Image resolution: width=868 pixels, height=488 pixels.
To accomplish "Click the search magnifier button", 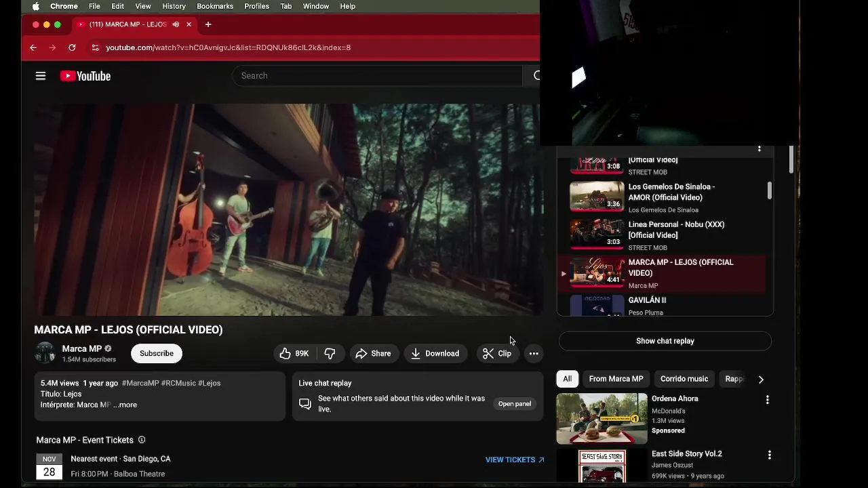I will (534, 76).
